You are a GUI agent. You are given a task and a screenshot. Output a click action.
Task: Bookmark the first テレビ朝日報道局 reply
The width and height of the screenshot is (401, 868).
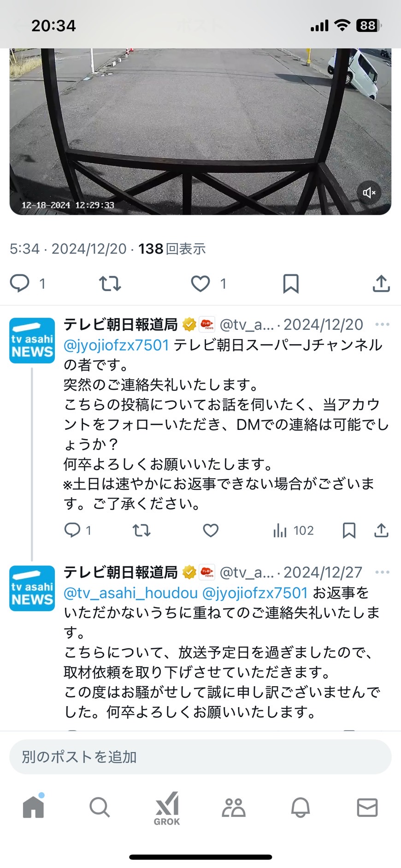click(349, 531)
